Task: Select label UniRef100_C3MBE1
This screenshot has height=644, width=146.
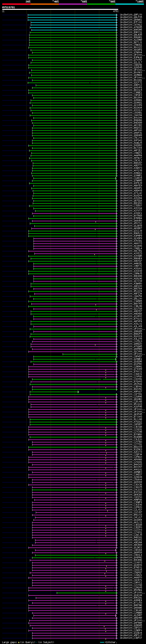Action: pyautogui.click(x=131, y=93)
